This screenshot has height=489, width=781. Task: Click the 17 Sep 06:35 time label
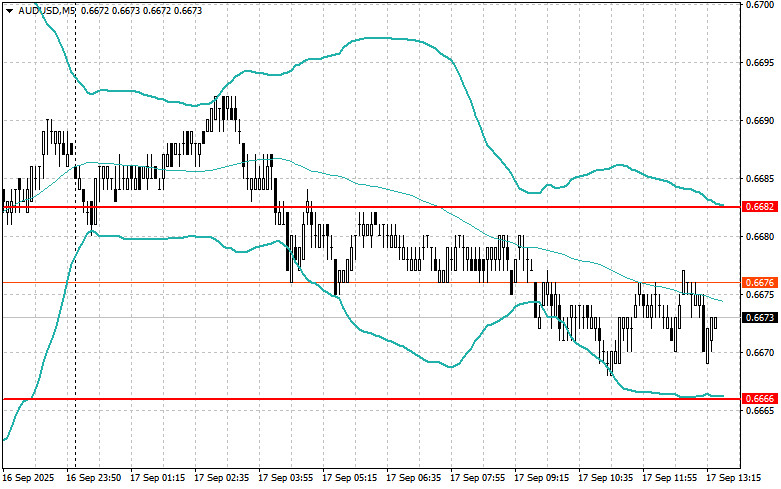(x=413, y=478)
